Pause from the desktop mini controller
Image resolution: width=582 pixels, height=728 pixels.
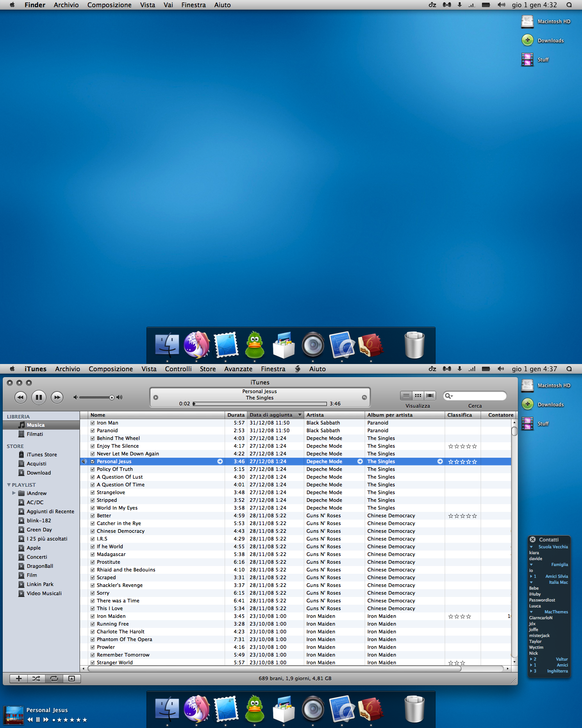[38, 720]
